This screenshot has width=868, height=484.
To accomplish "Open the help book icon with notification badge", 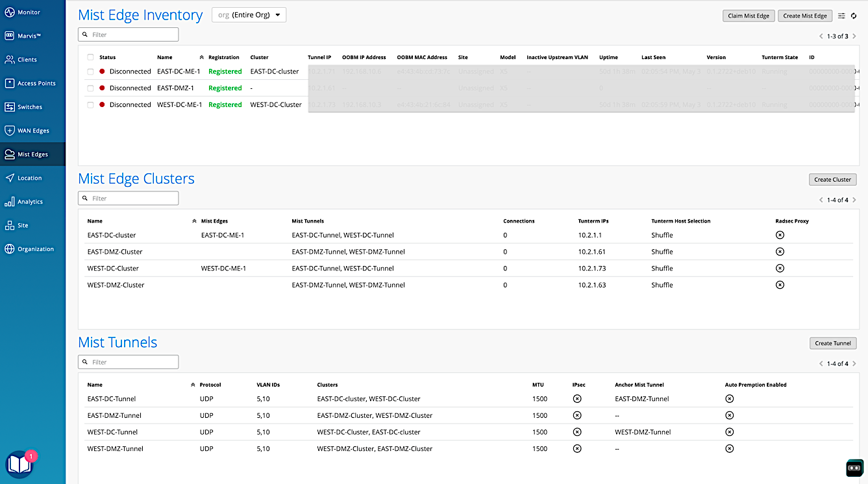I will point(19,465).
